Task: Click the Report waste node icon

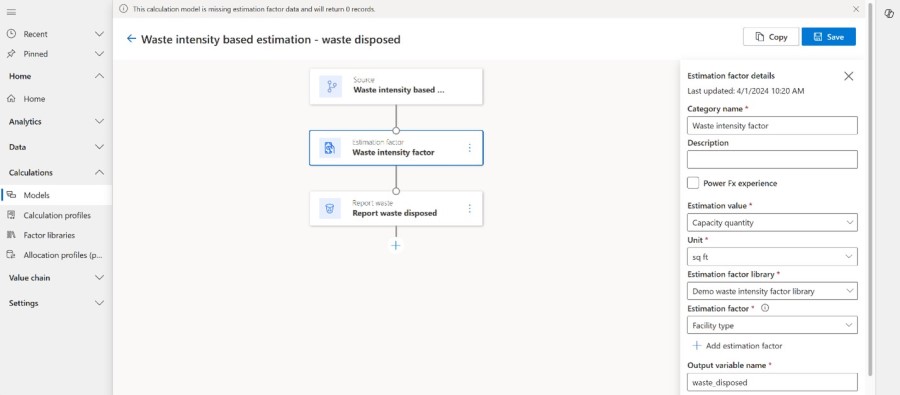Action: coord(330,209)
